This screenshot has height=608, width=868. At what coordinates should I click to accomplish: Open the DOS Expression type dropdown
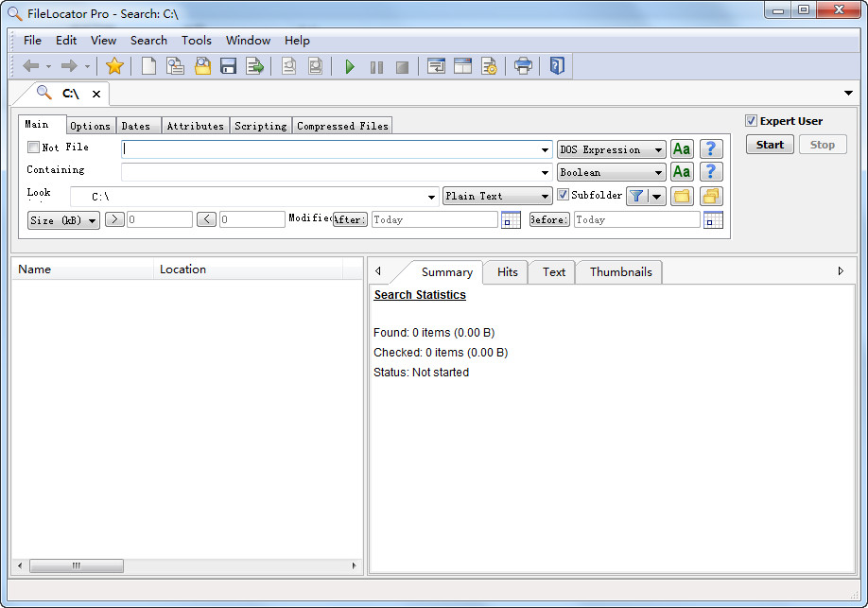click(x=612, y=149)
